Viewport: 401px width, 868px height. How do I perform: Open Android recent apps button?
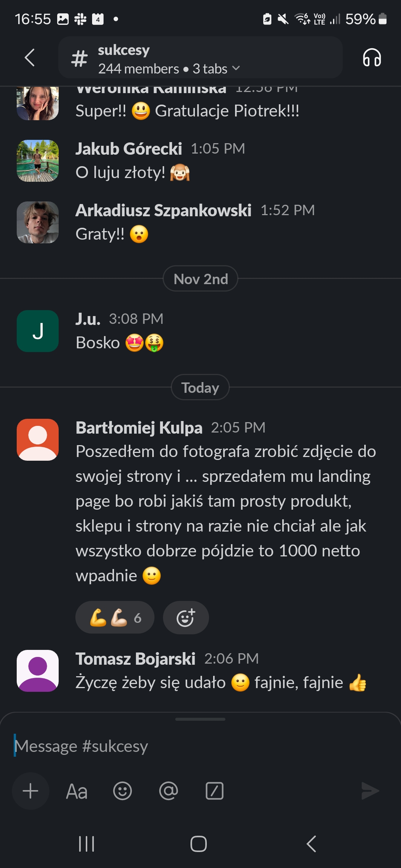tap(87, 844)
